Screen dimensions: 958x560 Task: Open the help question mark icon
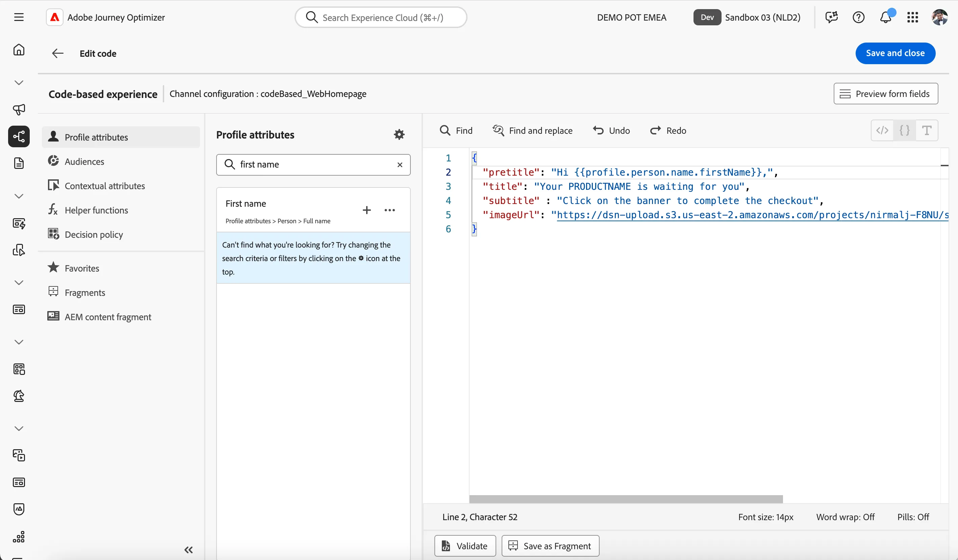click(x=858, y=17)
